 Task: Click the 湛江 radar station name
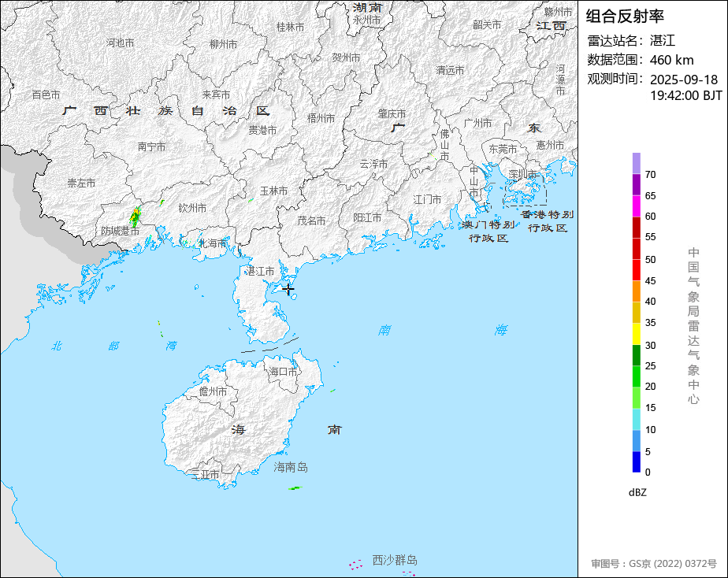(663, 41)
